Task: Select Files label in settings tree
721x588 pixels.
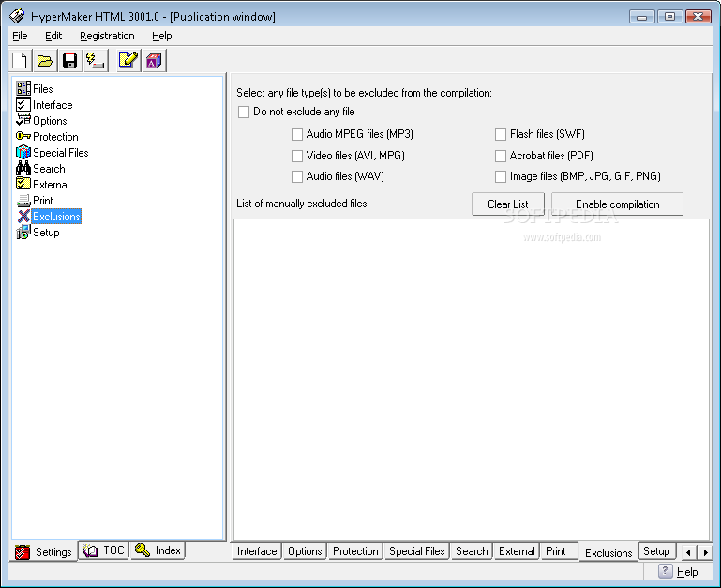Action: tap(43, 89)
